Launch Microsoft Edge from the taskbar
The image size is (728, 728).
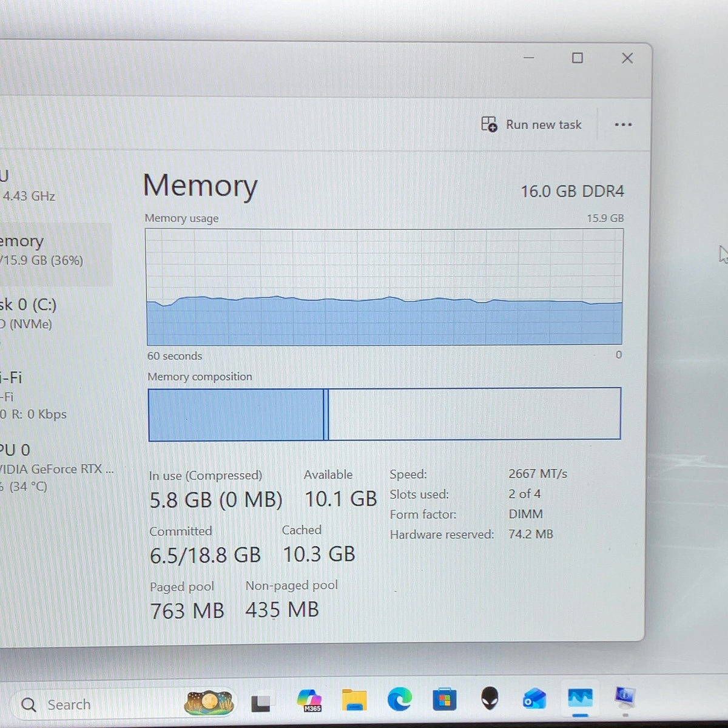point(400,699)
